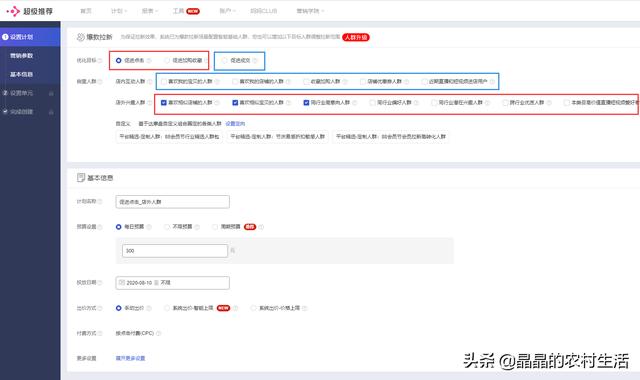The height and width of the screenshot is (380, 640).
Task: Select step 1 设置计划 in sidebar
Action: (x=30, y=37)
